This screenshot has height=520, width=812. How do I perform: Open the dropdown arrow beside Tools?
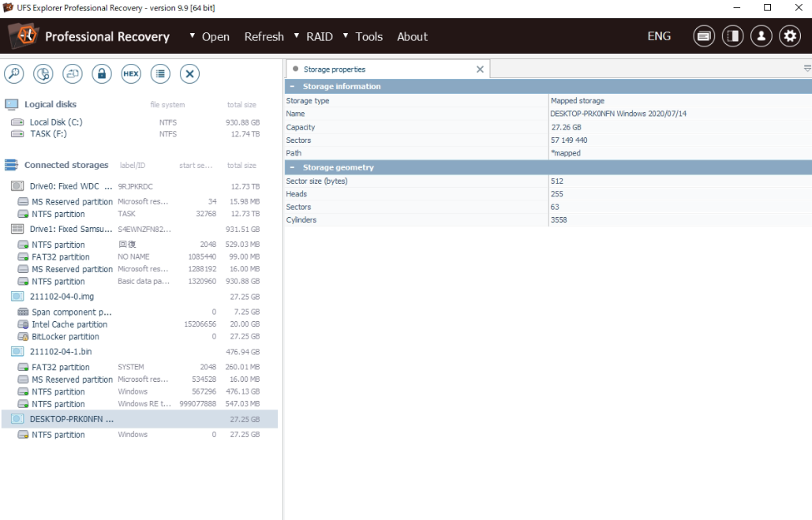[x=346, y=36]
